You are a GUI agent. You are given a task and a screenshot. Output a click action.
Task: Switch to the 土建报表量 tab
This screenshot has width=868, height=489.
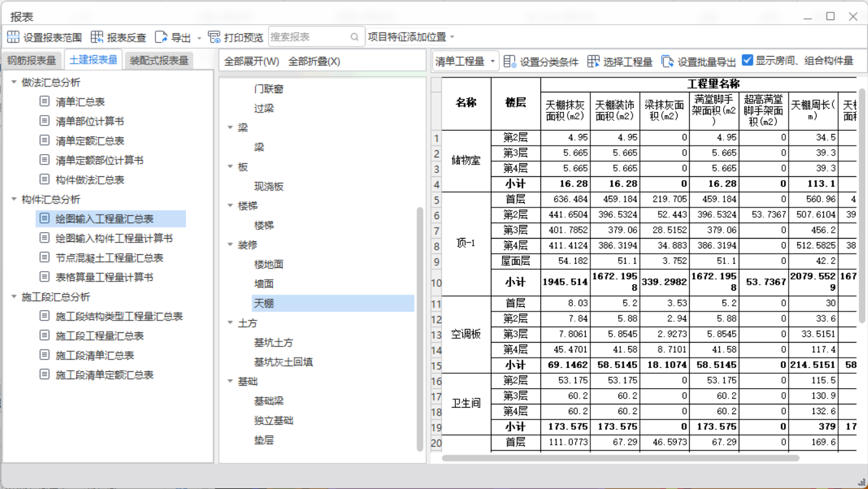pyautogui.click(x=94, y=60)
